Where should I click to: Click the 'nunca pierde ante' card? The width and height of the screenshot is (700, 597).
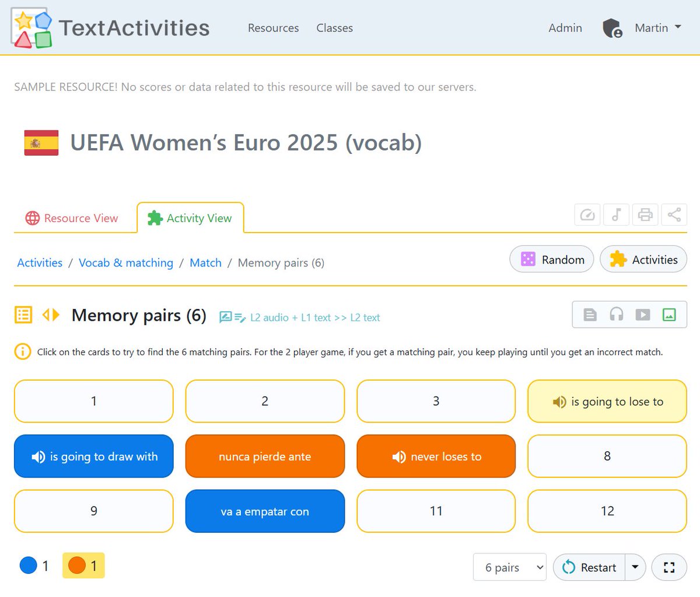(265, 456)
